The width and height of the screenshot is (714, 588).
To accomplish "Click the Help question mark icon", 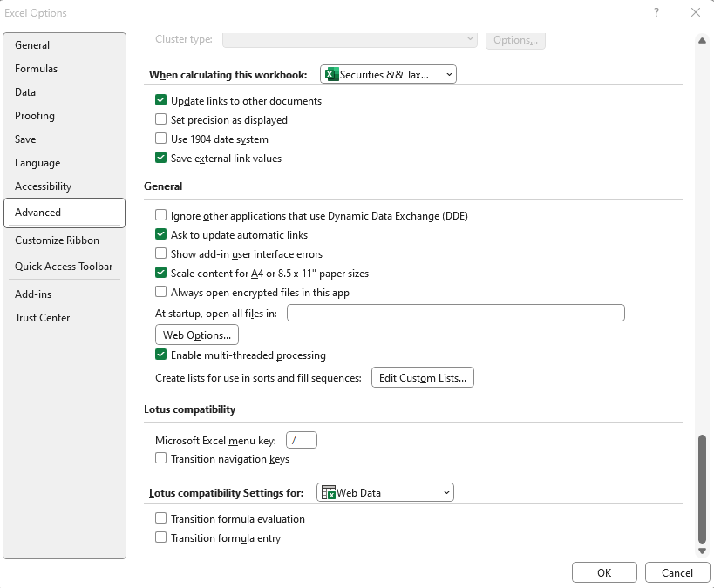I will pyautogui.click(x=655, y=12).
